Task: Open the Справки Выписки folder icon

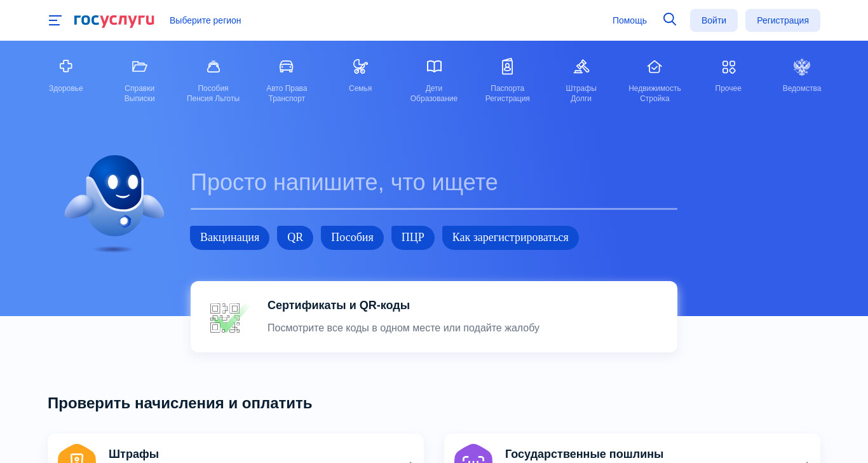Action: click(x=140, y=66)
